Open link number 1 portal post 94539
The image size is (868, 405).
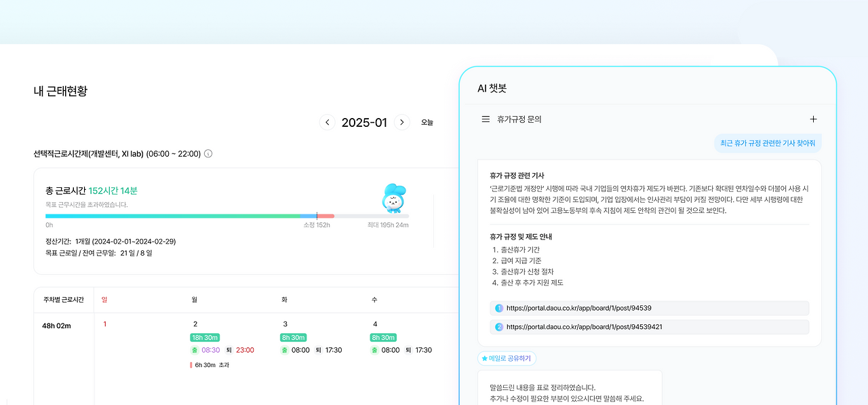point(649,308)
